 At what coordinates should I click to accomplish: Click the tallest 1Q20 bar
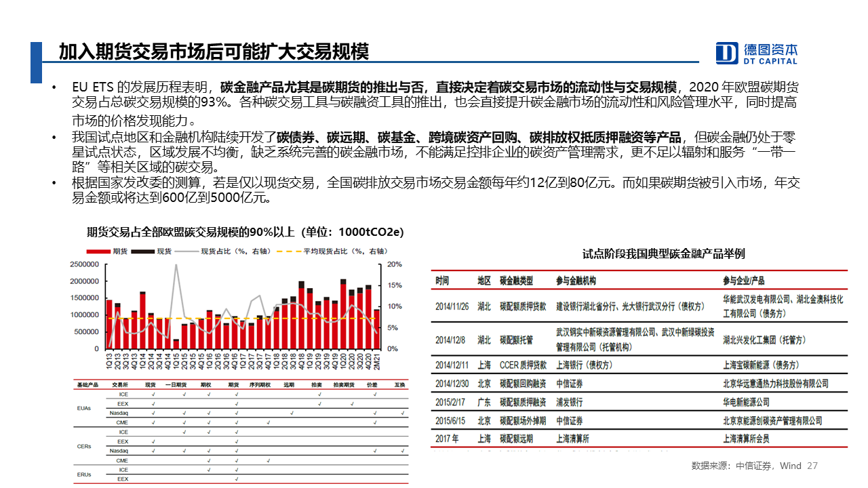(x=343, y=314)
